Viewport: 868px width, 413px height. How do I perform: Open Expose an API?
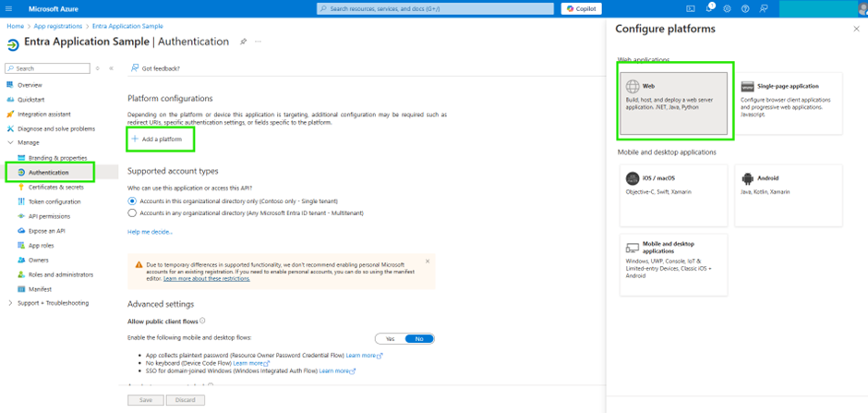coord(46,231)
